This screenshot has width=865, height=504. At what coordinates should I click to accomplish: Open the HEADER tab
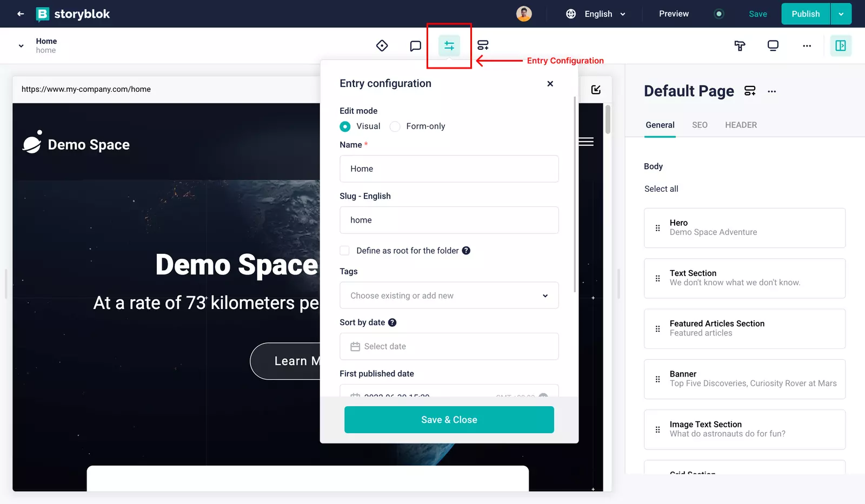[741, 125]
